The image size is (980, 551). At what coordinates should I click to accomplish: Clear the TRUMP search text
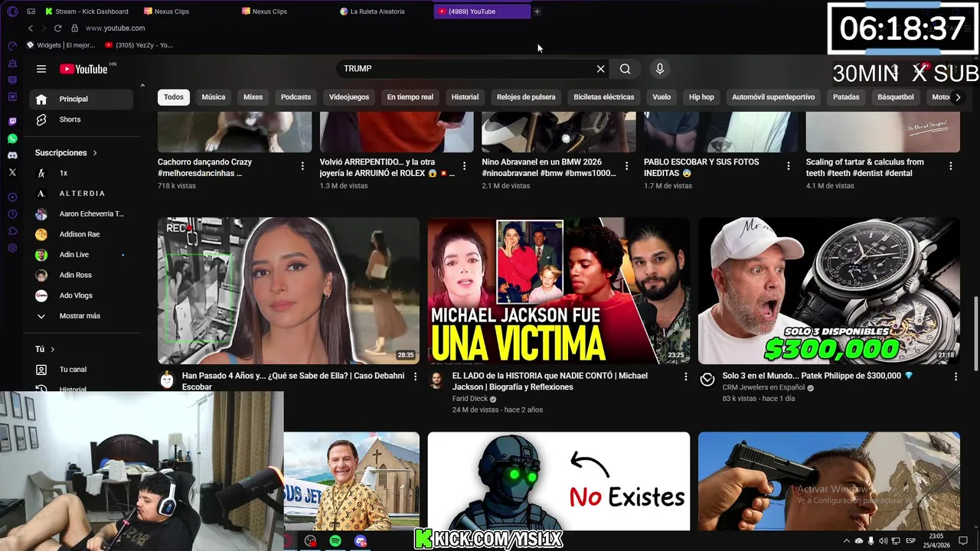(600, 69)
